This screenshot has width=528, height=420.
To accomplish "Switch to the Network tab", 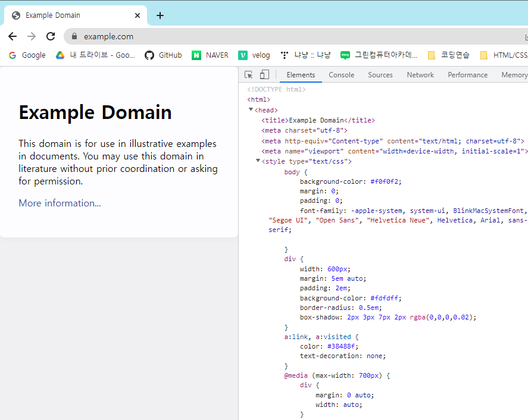I will 420,75.
